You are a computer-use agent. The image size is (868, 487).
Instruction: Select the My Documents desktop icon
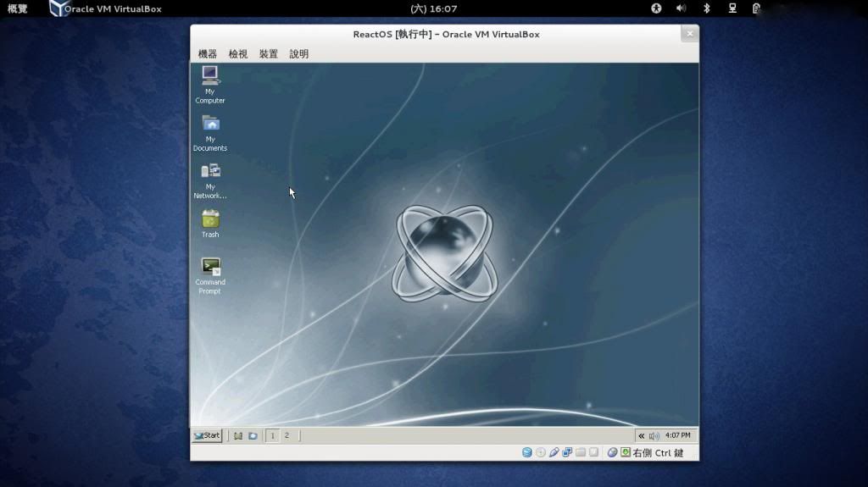click(x=210, y=133)
